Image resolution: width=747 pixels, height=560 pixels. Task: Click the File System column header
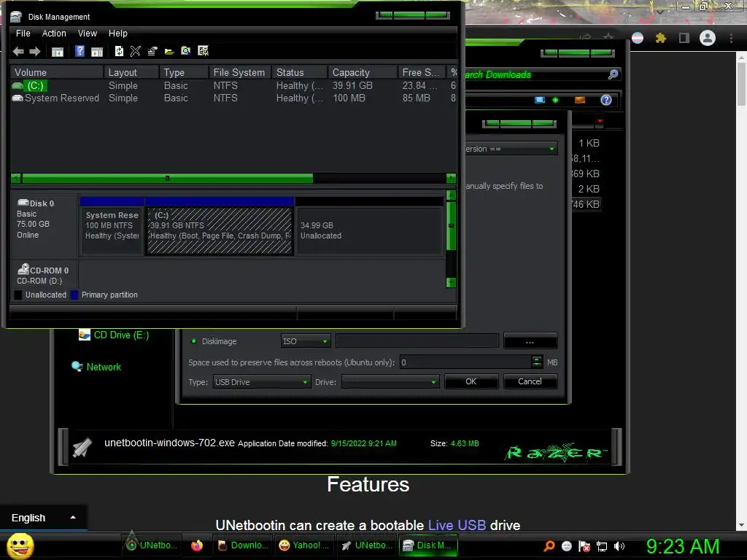pos(239,72)
